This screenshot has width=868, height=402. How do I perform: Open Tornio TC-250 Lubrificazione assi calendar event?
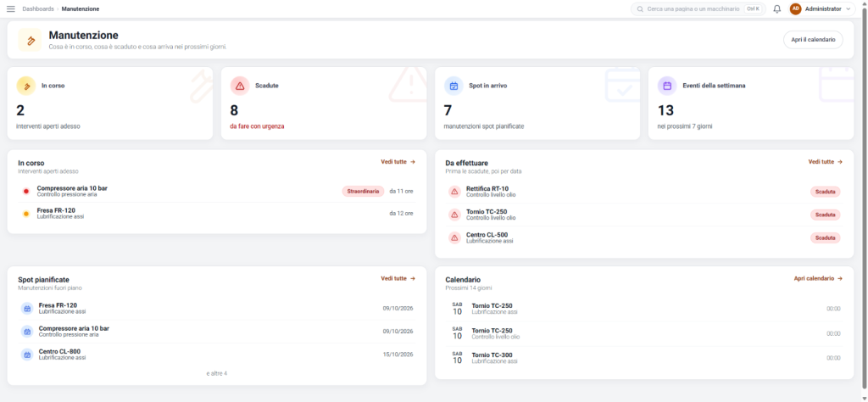coord(644,309)
